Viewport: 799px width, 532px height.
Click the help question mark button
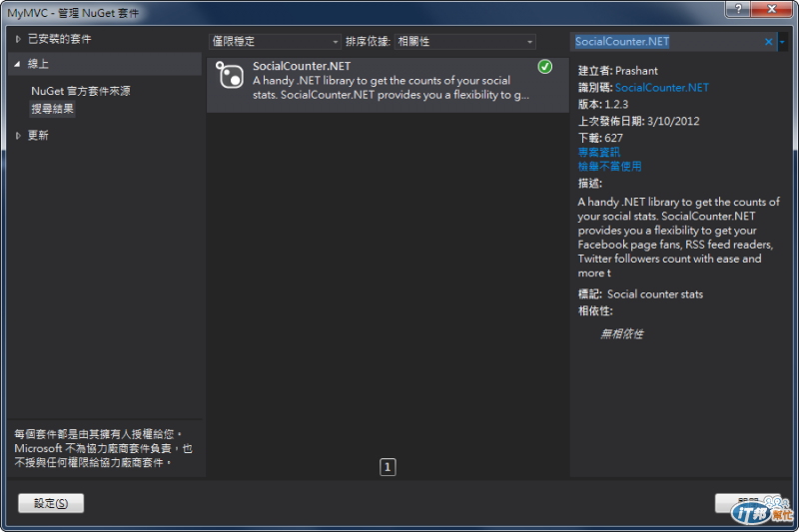[738, 8]
